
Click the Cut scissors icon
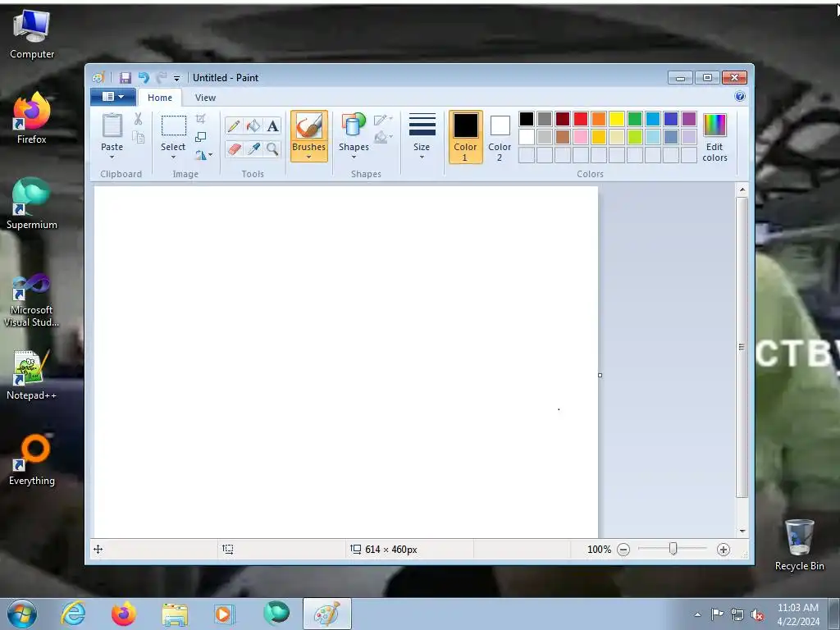[138, 119]
